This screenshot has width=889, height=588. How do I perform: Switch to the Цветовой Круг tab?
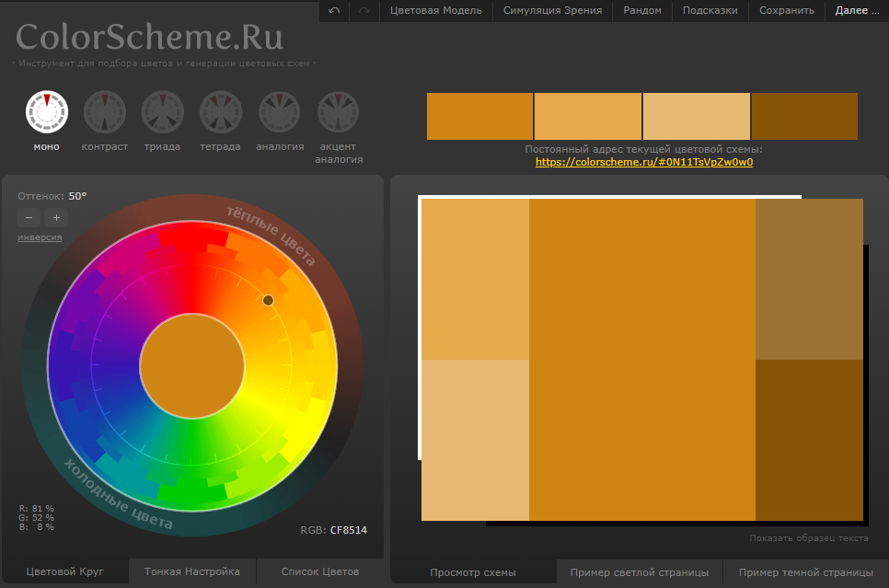click(x=64, y=571)
